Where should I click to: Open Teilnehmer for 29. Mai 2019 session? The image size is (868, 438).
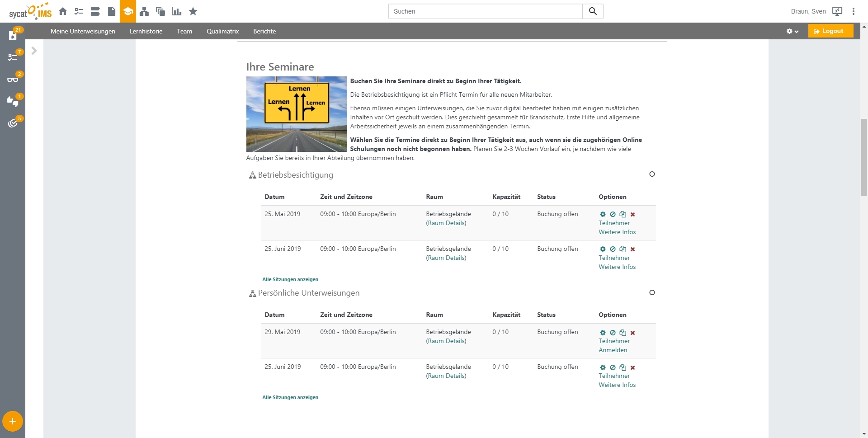click(x=614, y=341)
